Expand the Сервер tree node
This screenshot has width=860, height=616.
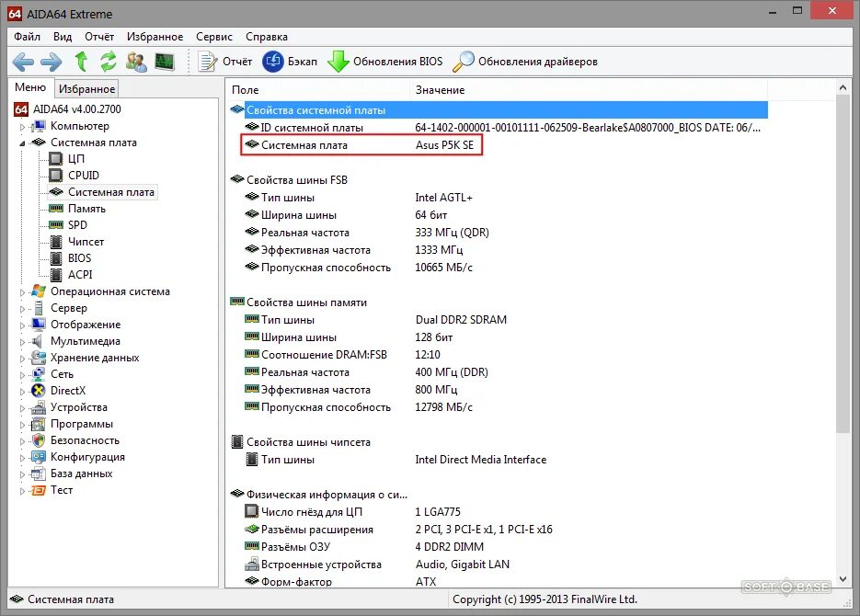pos(22,309)
